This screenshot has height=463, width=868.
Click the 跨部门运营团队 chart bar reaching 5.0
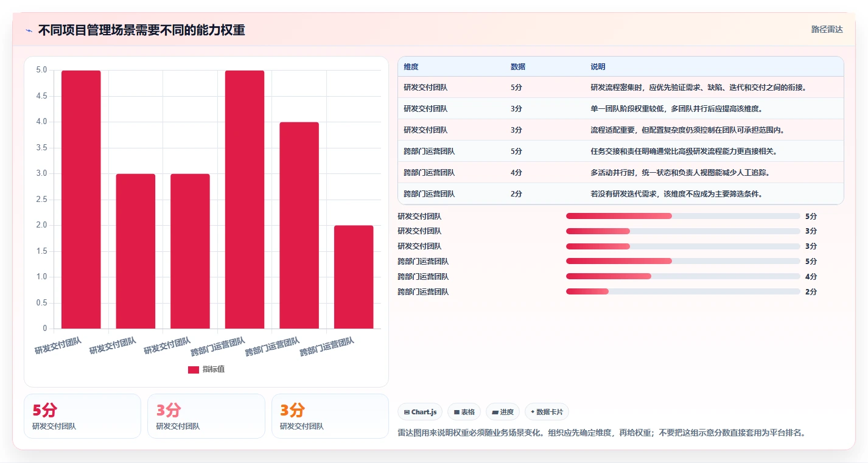pyautogui.click(x=245, y=200)
